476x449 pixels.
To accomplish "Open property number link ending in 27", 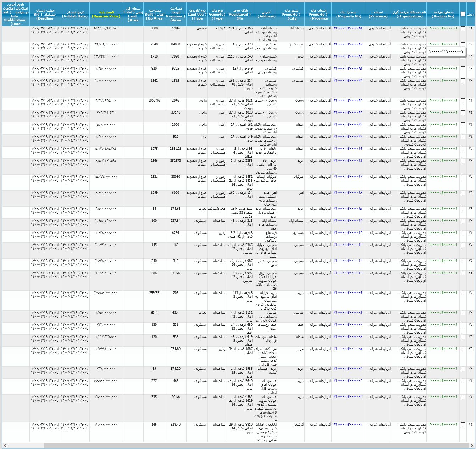I will 348,44.
